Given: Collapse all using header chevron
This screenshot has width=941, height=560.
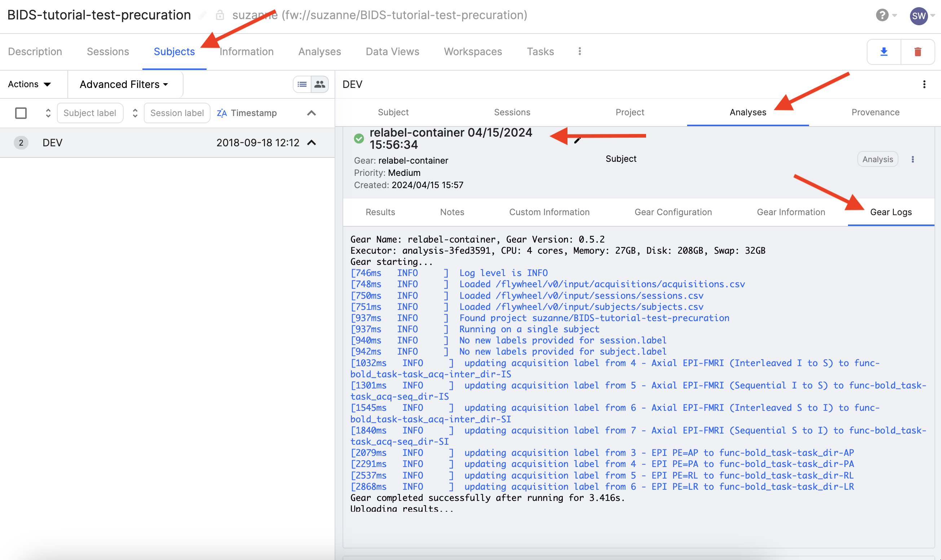Looking at the screenshot, I should click(x=312, y=113).
